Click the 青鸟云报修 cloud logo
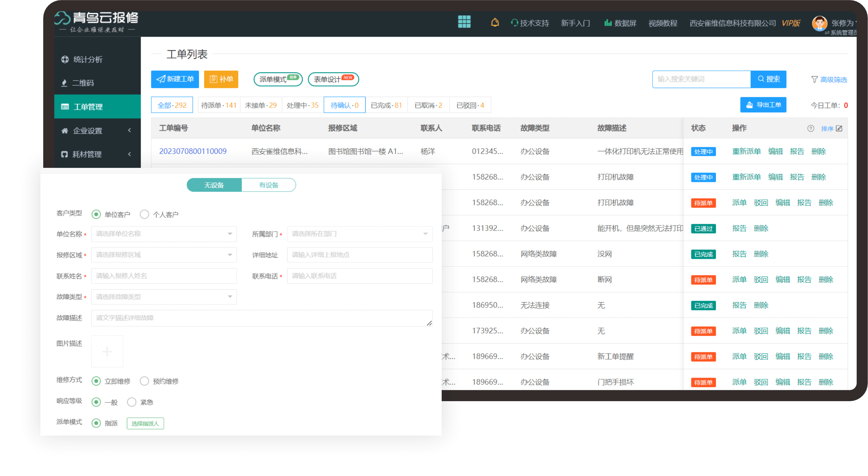Screen dimensions: 868x476 tap(96, 22)
